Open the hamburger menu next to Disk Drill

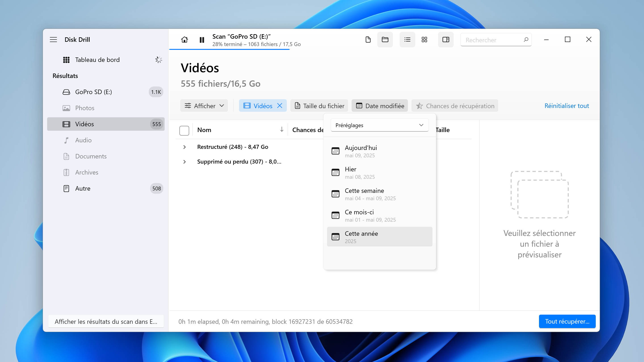(53, 40)
